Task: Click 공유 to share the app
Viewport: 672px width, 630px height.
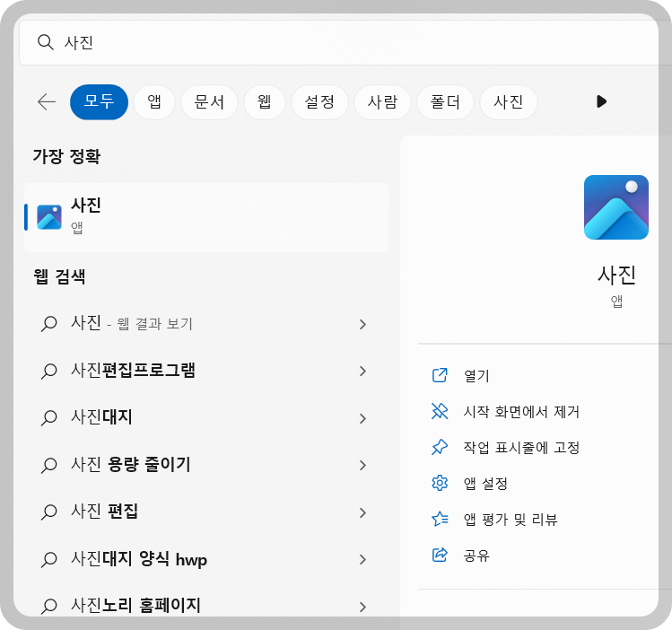Action: pos(476,556)
